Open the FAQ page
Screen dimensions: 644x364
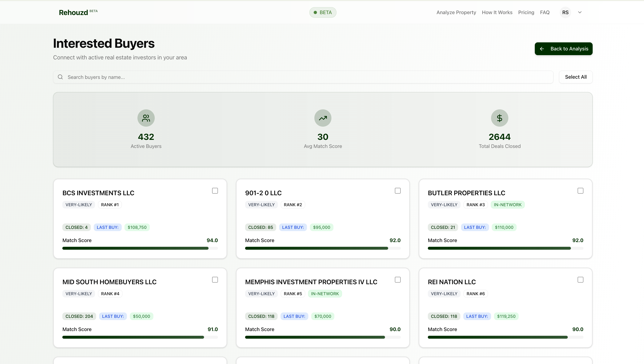(545, 12)
